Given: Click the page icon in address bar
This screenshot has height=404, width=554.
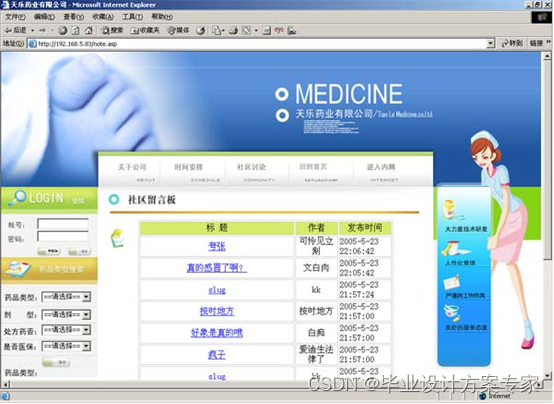Looking at the screenshot, I should (x=32, y=43).
